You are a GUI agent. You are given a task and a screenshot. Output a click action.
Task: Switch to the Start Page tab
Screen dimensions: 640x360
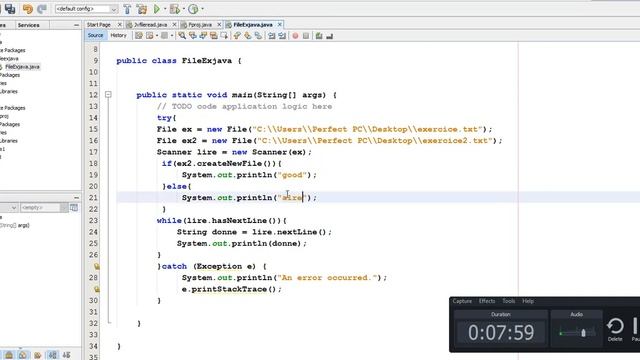pyautogui.click(x=98, y=25)
